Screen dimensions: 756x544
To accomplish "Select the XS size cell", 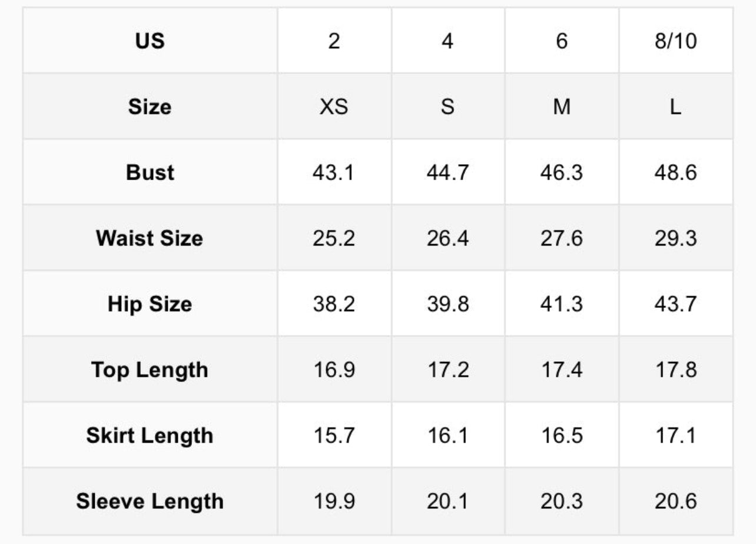I will (x=334, y=107).
